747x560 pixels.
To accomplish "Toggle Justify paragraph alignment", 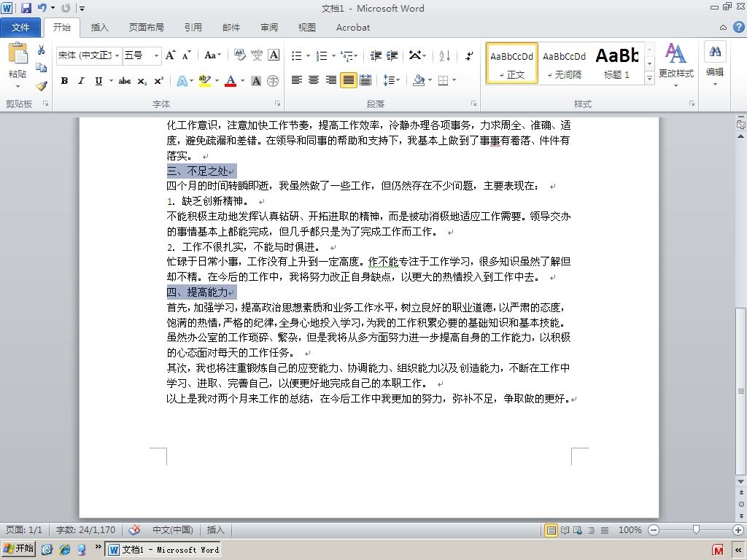I will [x=348, y=80].
